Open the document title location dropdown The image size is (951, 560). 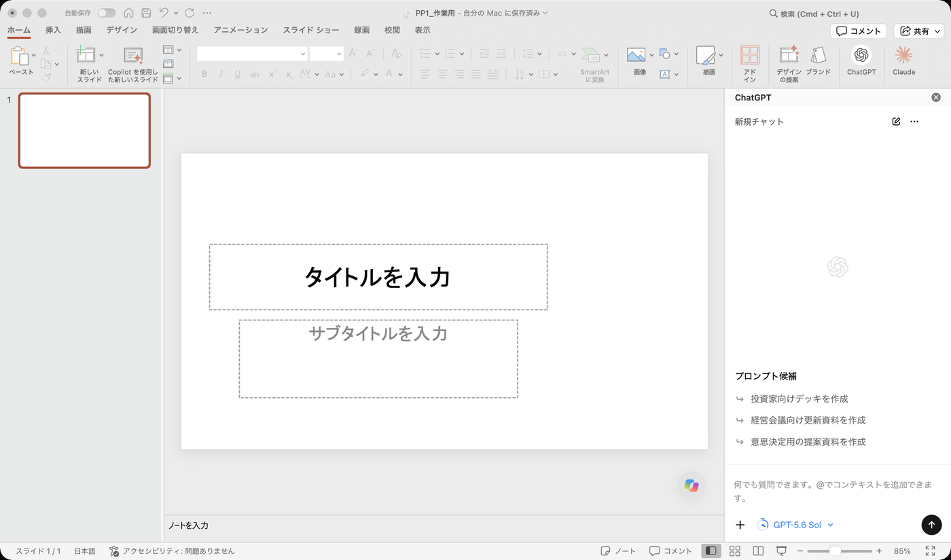coord(545,13)
